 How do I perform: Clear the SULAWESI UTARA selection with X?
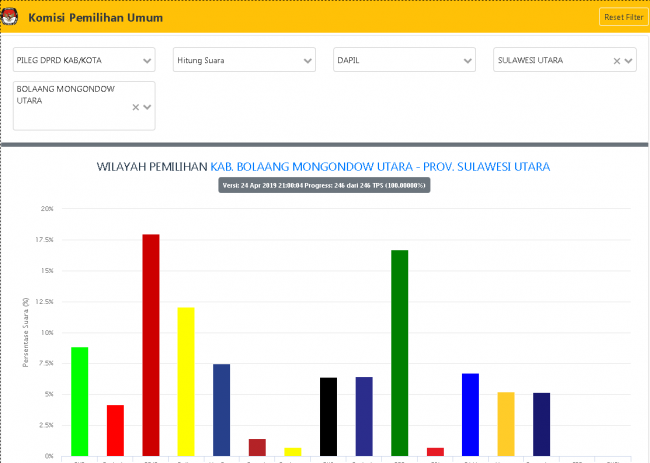pos(617,61)
